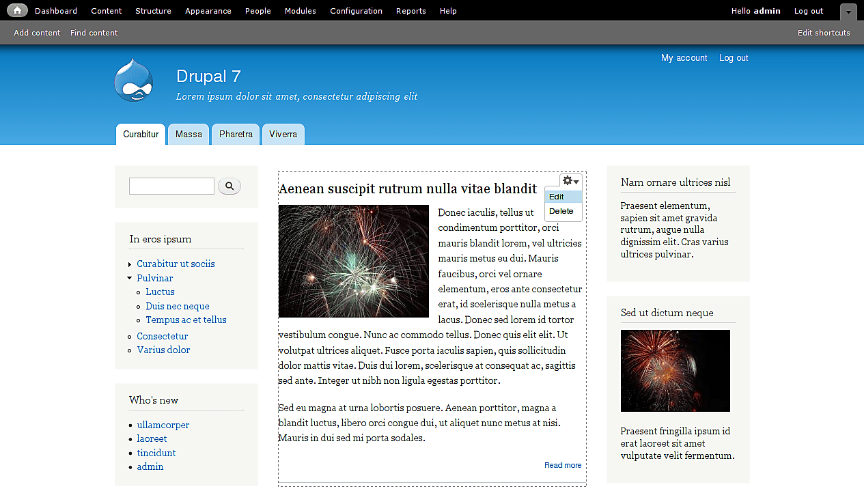Switch to the Viverra tab
Image resolution: width=864 pixels, height=504 pixels.
coord(283,135)
